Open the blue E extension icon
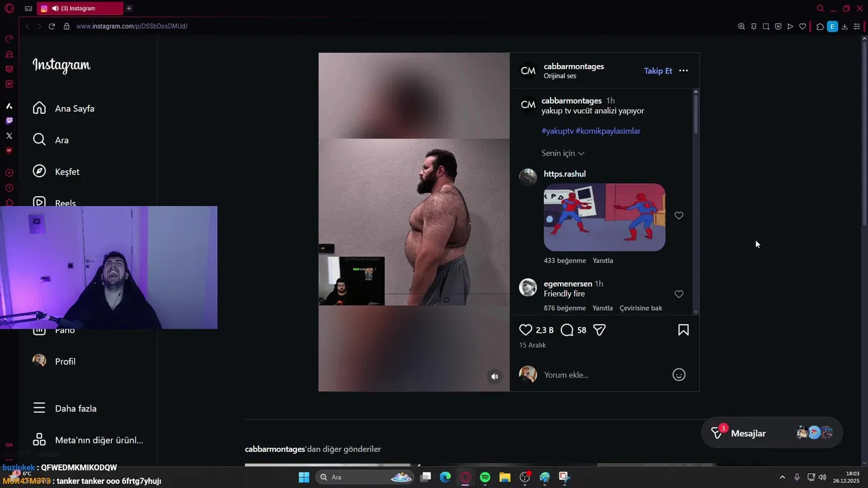Image resolution: width=868 pixels, height=488 pixels. tap(832, 26)
